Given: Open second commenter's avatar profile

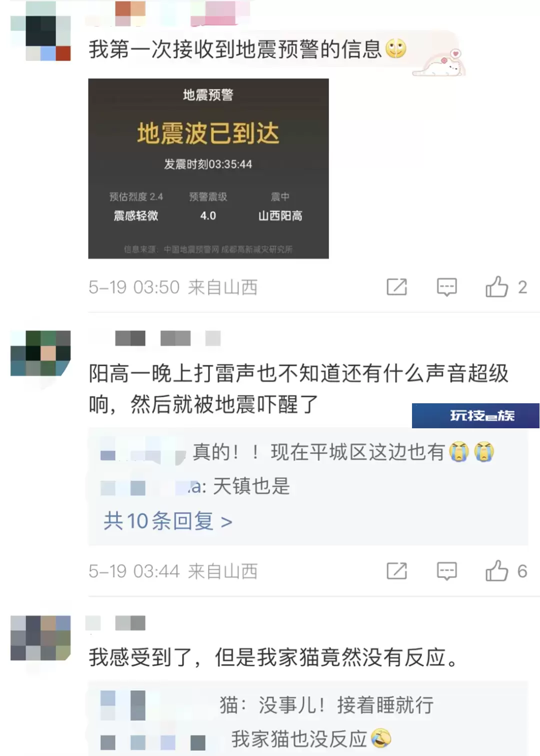Looking at the screenshot, I should (40, 353).
